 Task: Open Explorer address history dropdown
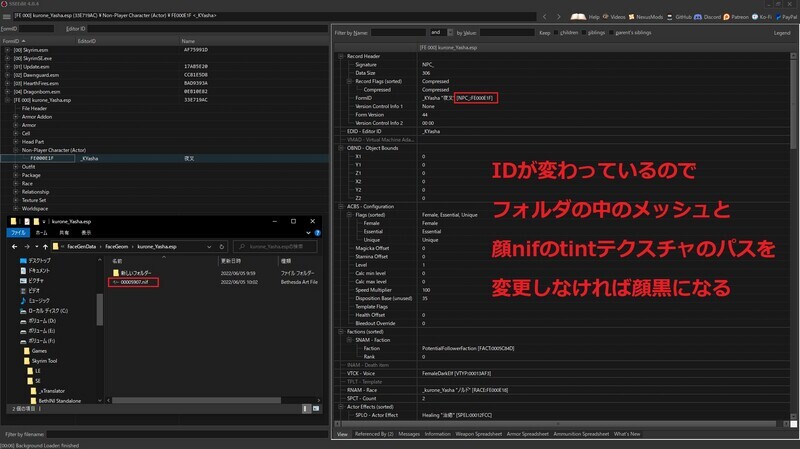point(209,246)
